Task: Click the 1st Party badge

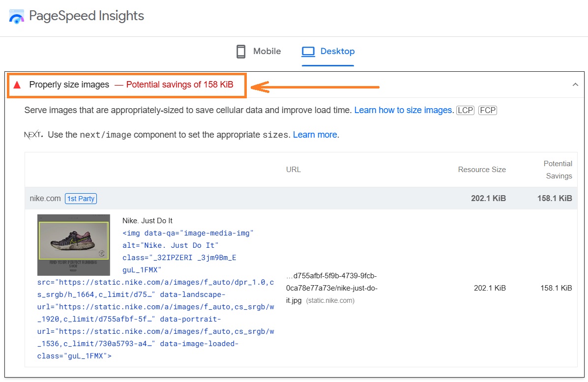Action: click(x=81, y=198)
